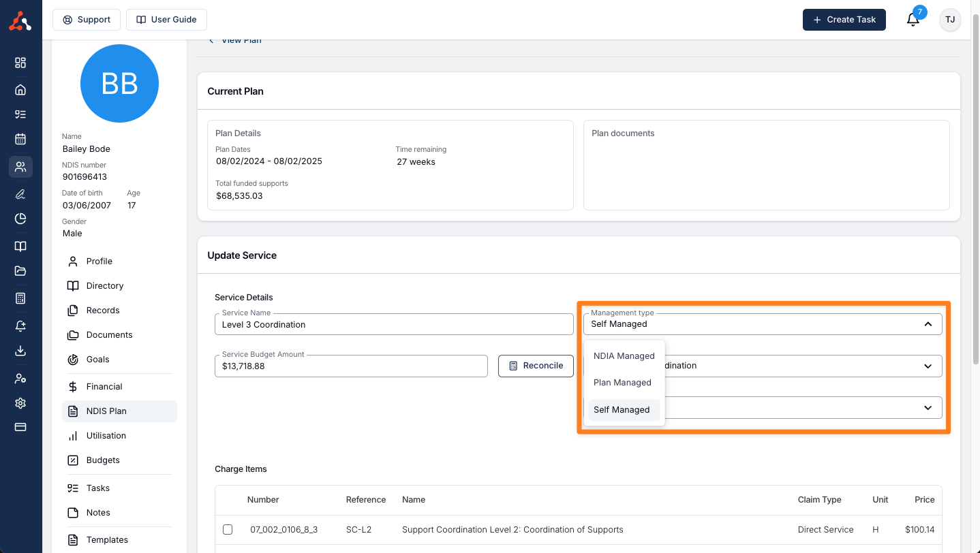Open the Financial menu item
The width and height of the screenshot is (980, 553).
pos(104,386)
